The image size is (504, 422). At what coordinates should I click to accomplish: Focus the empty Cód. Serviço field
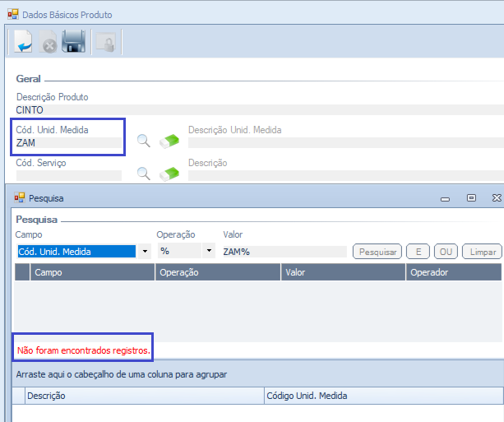(69, 175)
